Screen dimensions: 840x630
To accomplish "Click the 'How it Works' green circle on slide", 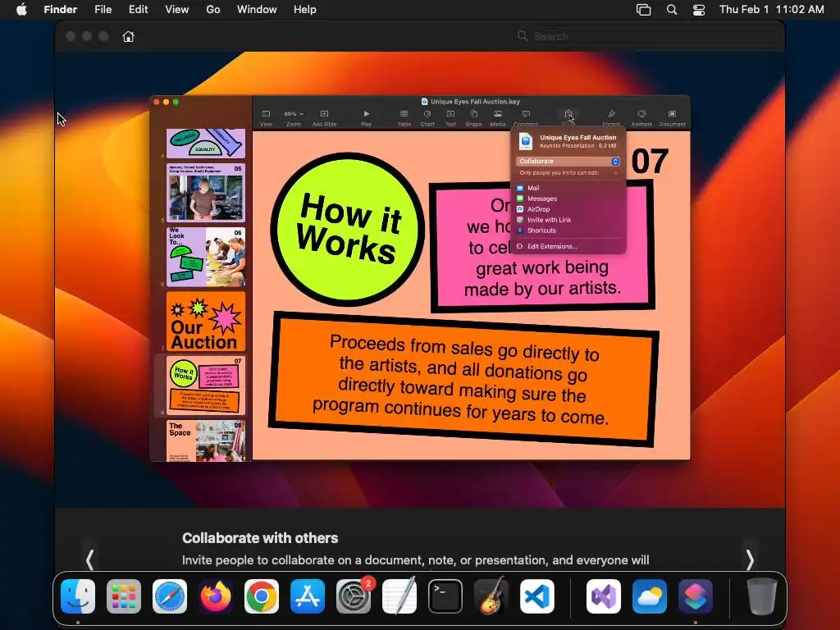I will point(348,230).
